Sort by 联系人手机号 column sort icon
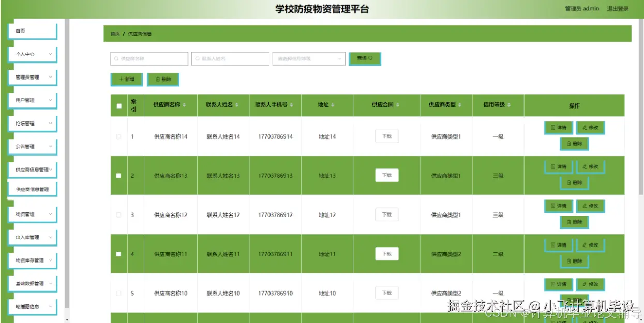The width and height of the screenshot is (644, 323). click(291, 105)
